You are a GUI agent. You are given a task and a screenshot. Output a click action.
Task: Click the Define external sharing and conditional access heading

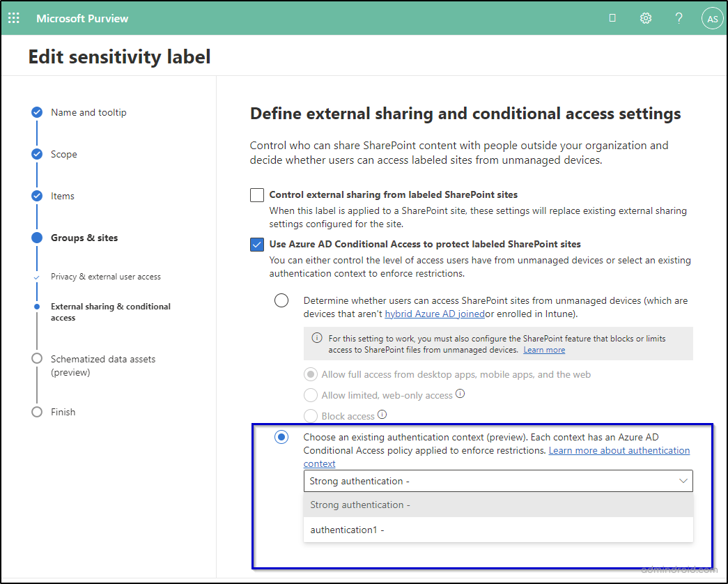(465, 114)
